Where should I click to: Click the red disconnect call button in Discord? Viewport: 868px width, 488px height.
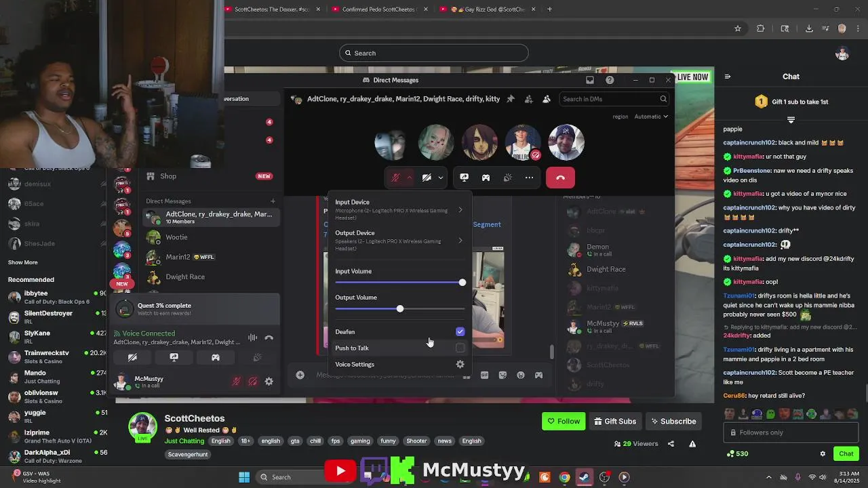560,178
